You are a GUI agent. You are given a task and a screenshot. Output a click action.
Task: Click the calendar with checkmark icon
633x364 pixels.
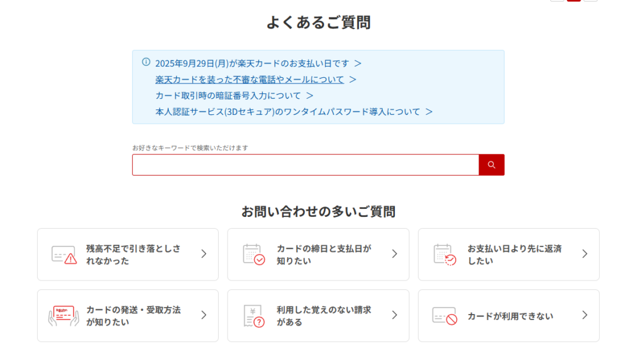tap(253, 255)
